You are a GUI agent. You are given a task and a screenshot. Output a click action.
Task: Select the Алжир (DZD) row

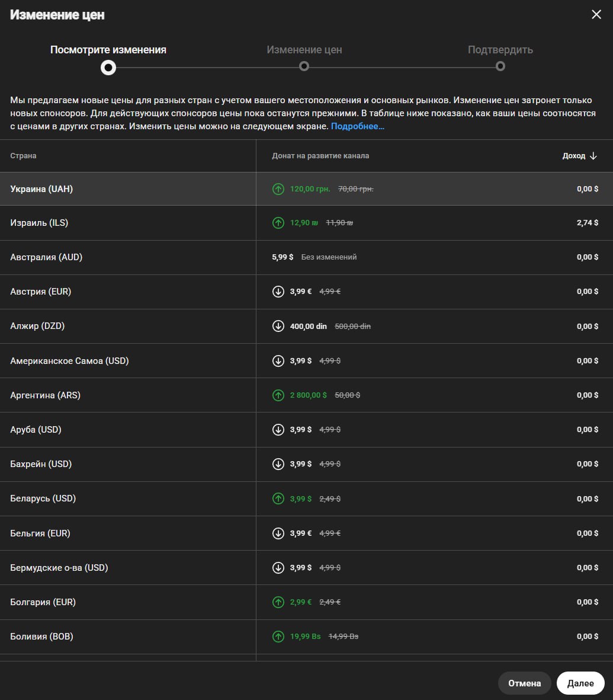[x=307, y=326]
